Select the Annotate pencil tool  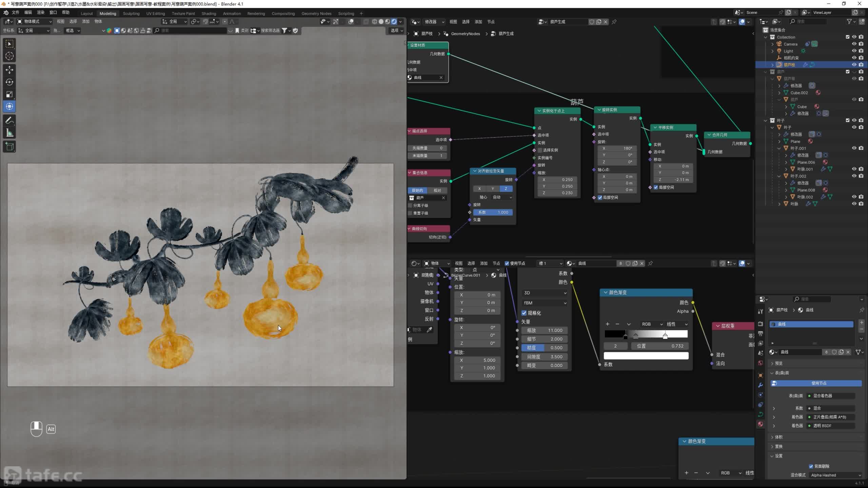[x=9, y=121]
